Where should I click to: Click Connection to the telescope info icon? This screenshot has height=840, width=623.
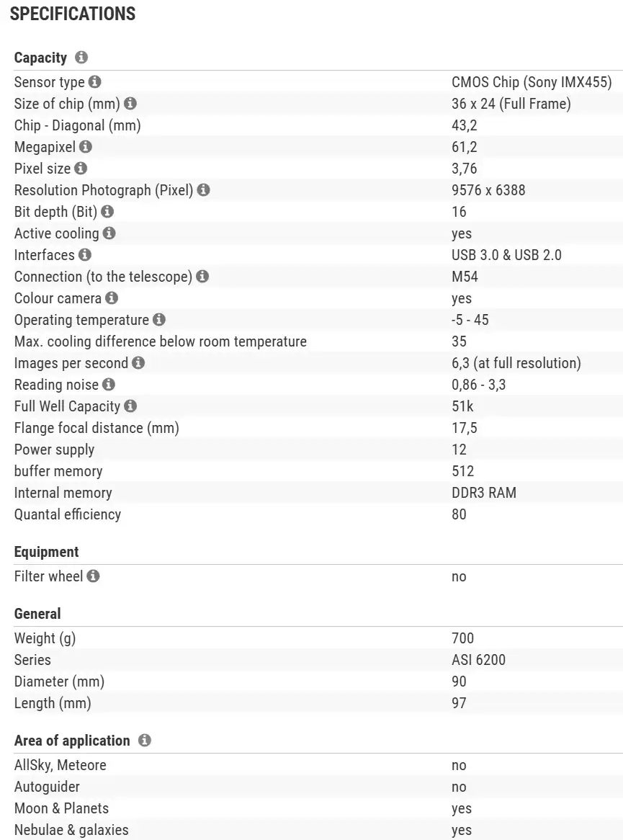click(202, 277)
